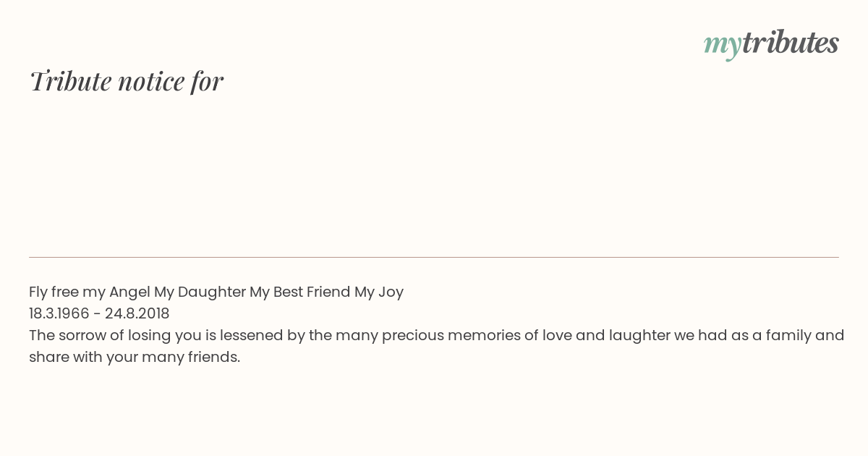Select the word "Tribute" in the heading
Viewport: 868px width, 456px height.
tap(70, 81)
